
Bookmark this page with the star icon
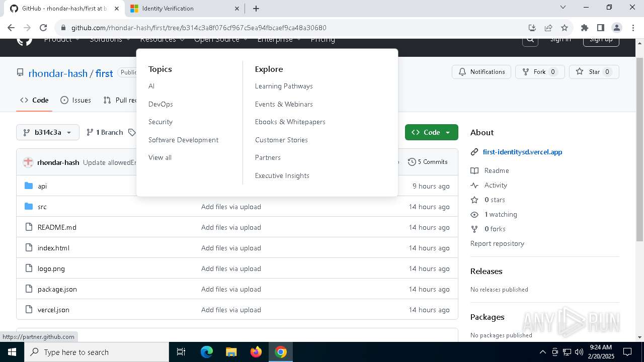click(565, 28)
